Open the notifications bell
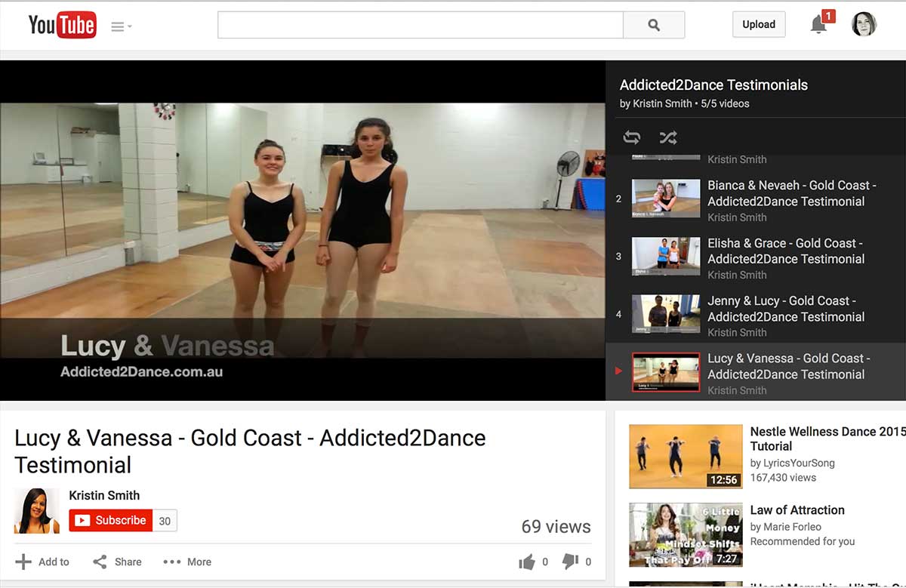This screenshot has height=588, width=906. pos(819,24)
